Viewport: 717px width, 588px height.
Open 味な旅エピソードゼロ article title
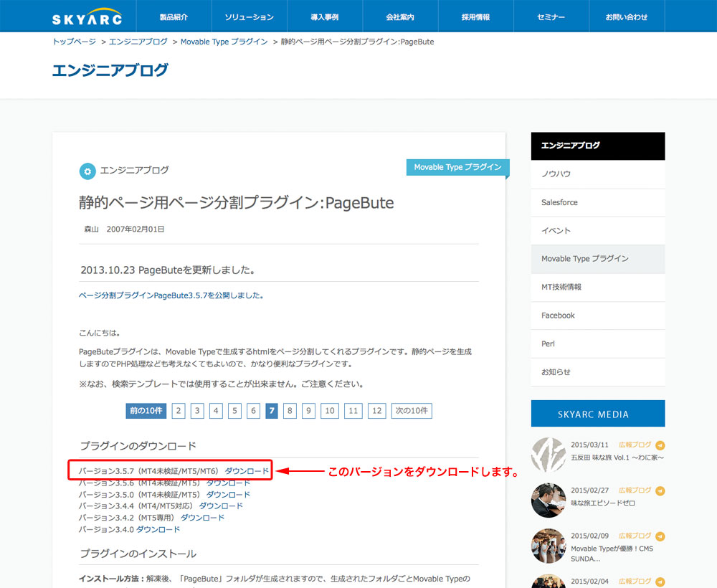(x=603, y=503)
